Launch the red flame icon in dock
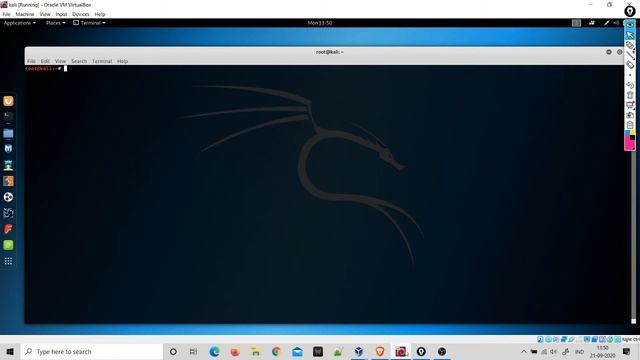The width and height of the screenshot is (640, 360). pos(8,229)
